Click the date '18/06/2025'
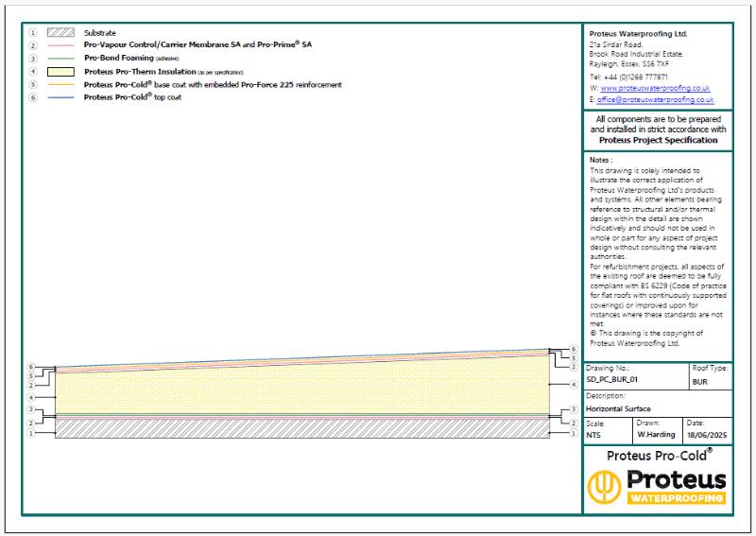Viewport: 756px width, 536px height. click(706, 435)
